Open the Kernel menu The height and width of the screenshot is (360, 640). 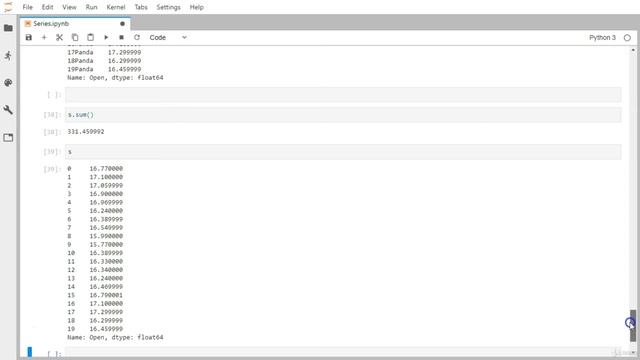(116, 7)
